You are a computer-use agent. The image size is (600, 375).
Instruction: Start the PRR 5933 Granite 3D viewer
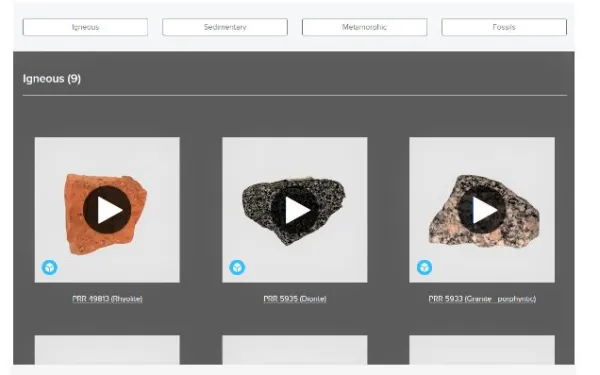tap(482, 210)
